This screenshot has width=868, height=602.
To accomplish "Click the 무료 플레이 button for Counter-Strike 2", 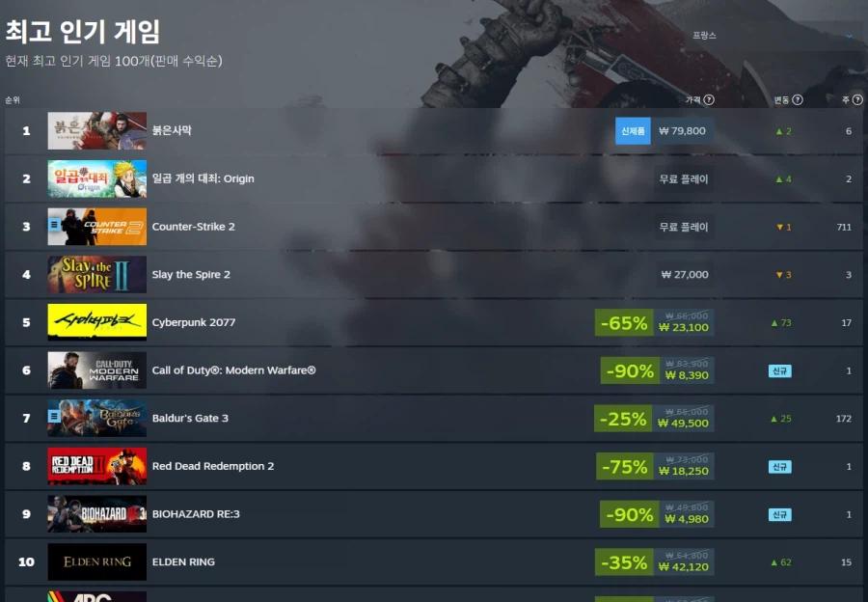I will (x=684, y=227).
